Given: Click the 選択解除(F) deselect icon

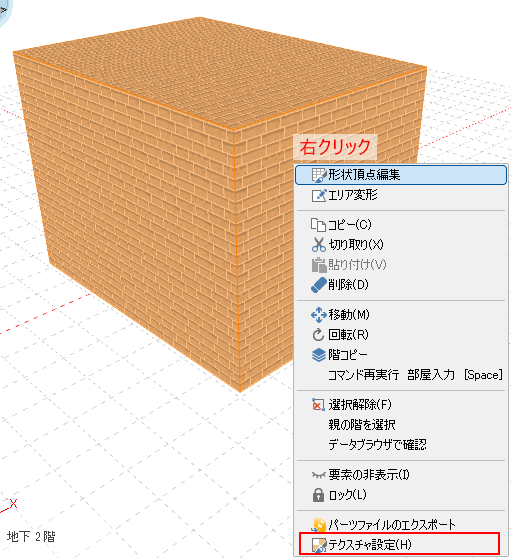Looking at the screenshot, I should coord(318,405).
